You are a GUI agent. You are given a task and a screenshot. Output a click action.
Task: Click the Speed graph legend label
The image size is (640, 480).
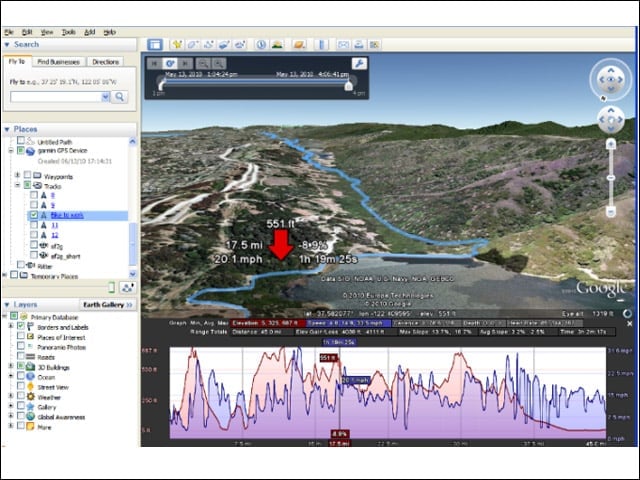pos(348,323)
